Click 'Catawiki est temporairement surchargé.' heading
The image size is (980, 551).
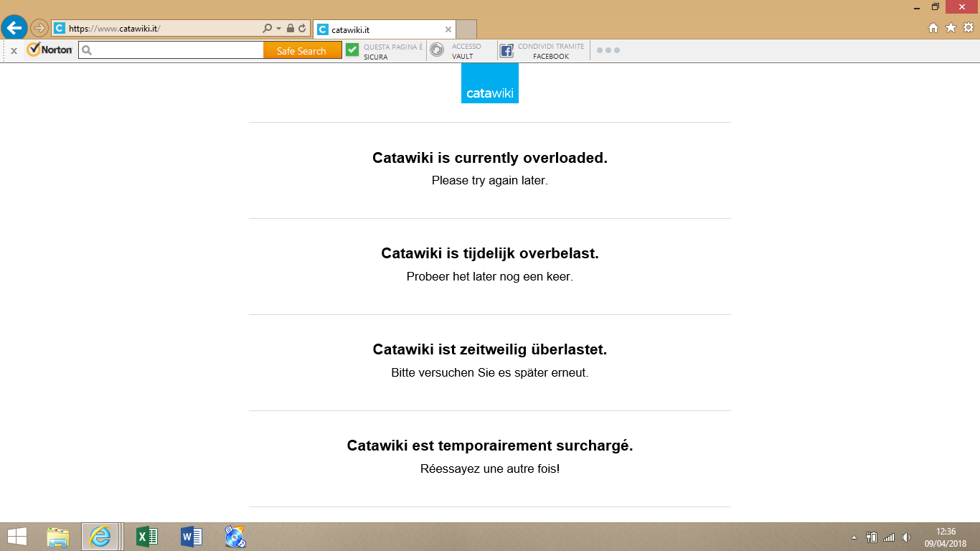pyautogui.click(x=490, y=446)
